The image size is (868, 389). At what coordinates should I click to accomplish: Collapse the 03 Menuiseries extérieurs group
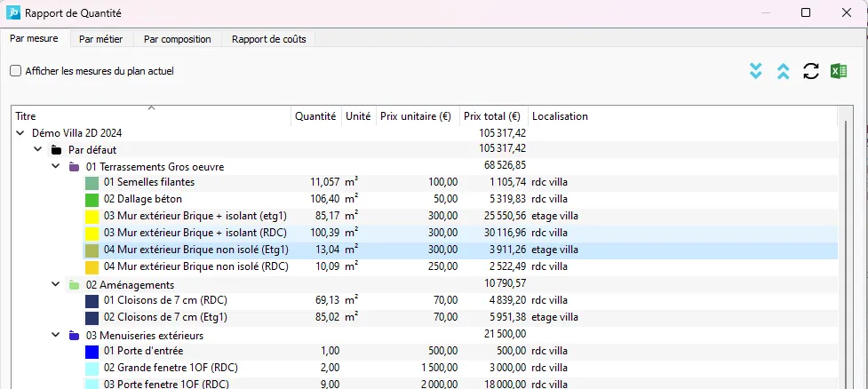(x=55, y=336)
